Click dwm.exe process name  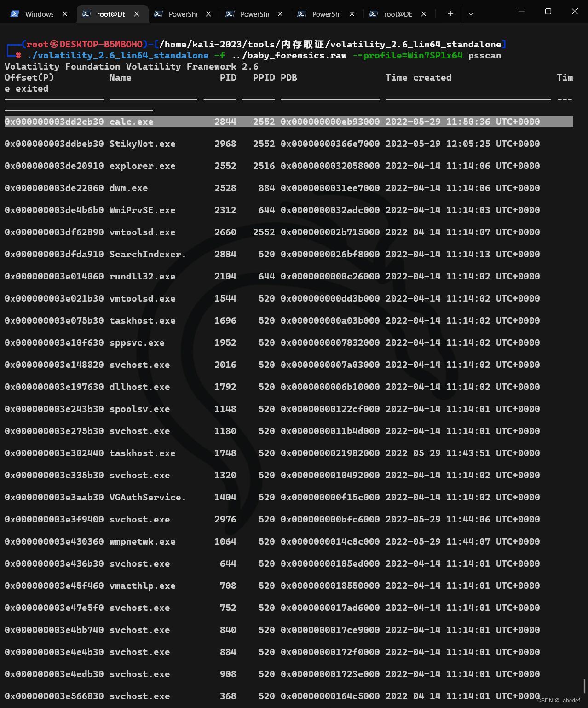[x=128, y=188]
